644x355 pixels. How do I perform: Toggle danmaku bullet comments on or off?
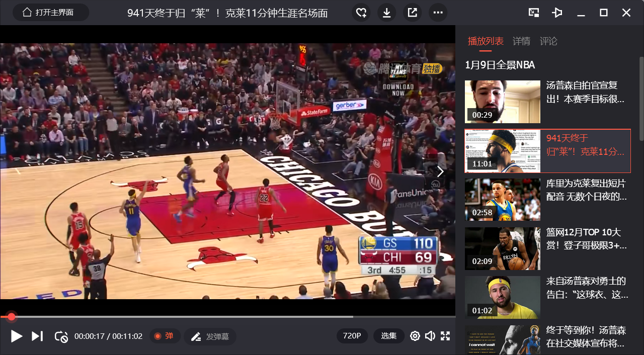coord(165,336)
